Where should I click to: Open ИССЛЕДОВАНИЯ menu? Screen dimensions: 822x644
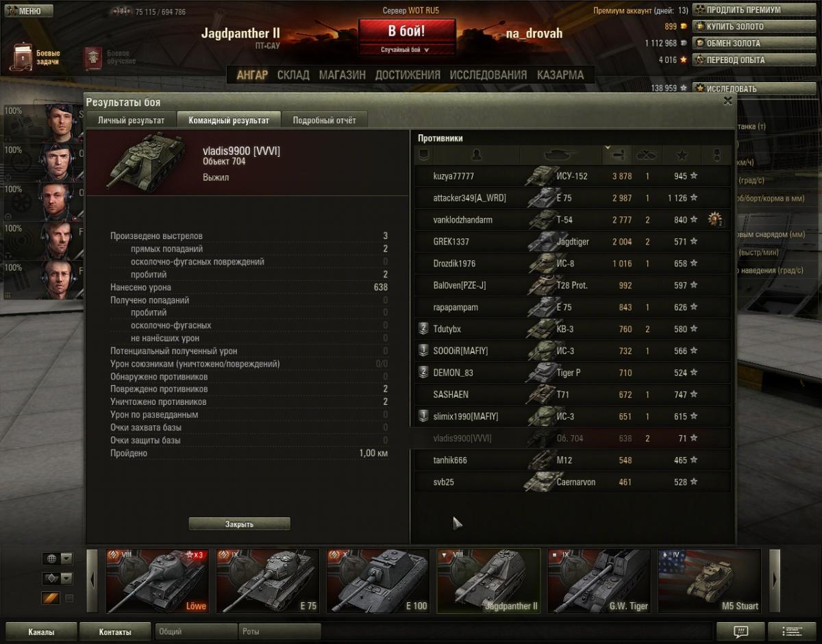(488, 75)
